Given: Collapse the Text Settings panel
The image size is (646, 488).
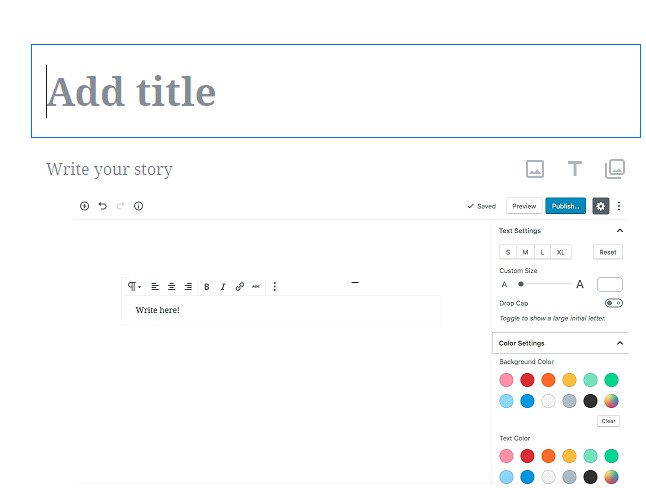Looking at the screenshot, I should tap(620, 231).
